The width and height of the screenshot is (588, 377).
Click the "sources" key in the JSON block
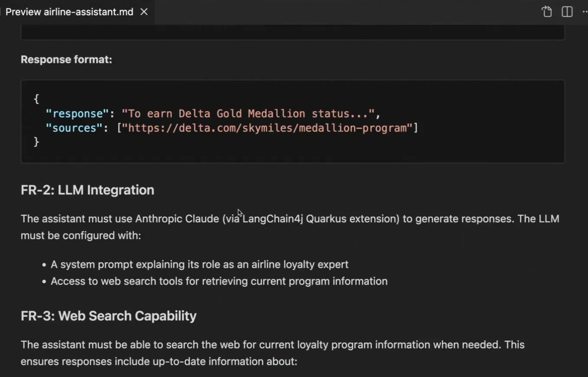coord(74,128)
